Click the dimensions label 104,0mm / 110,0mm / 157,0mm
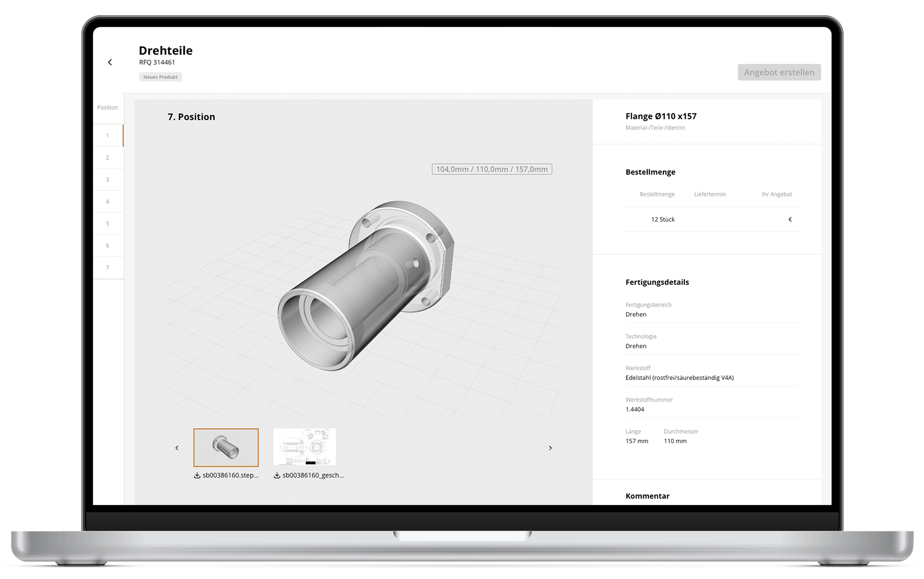Viewport: 924px width, 579px height. [492, 169]
